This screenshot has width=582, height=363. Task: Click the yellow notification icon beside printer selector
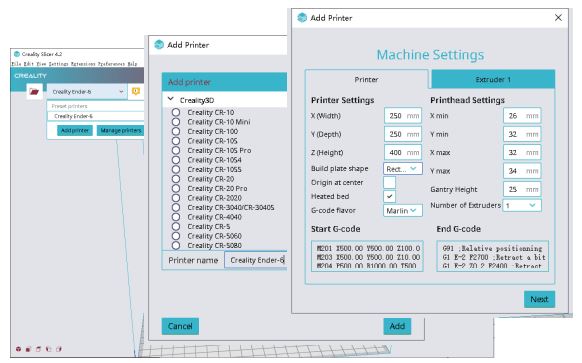136,91
